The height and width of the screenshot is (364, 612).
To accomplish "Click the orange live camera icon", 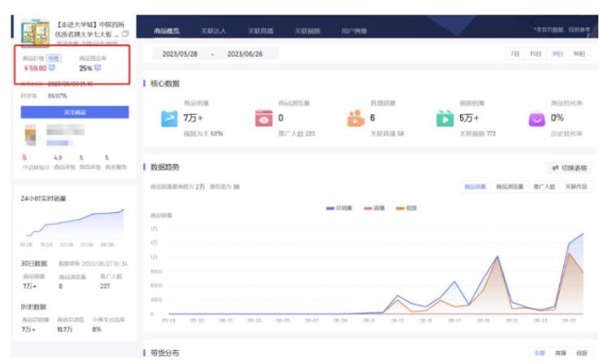I will click(355, 119).
